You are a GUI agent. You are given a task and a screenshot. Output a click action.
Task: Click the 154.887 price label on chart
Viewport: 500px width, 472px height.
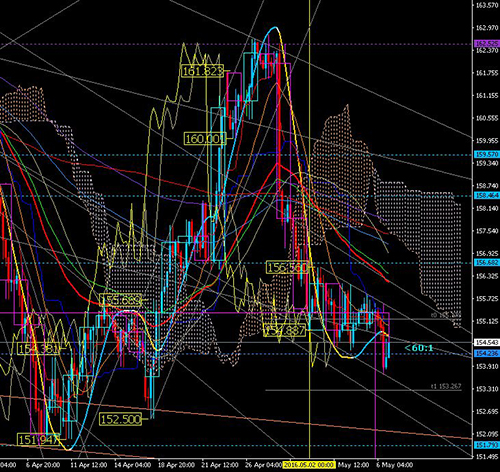coord(284,330)
